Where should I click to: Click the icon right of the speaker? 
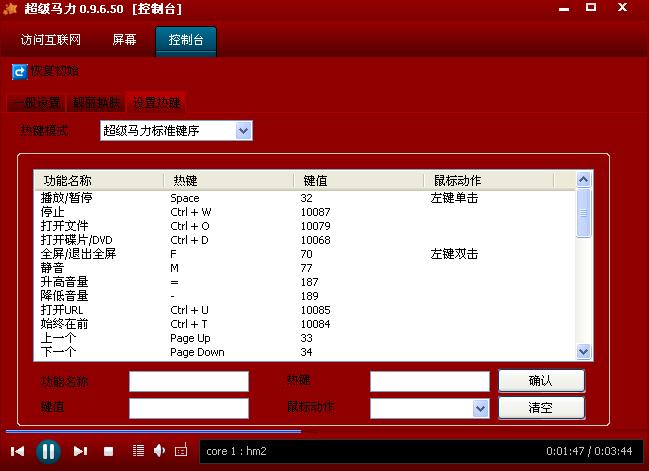181,450
